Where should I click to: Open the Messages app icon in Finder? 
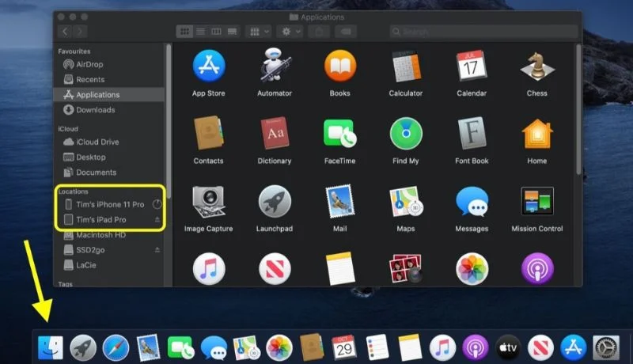pos(472,201)
